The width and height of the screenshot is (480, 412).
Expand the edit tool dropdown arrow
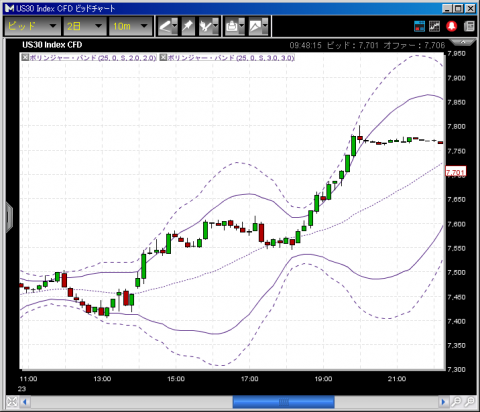pos(215,26)
